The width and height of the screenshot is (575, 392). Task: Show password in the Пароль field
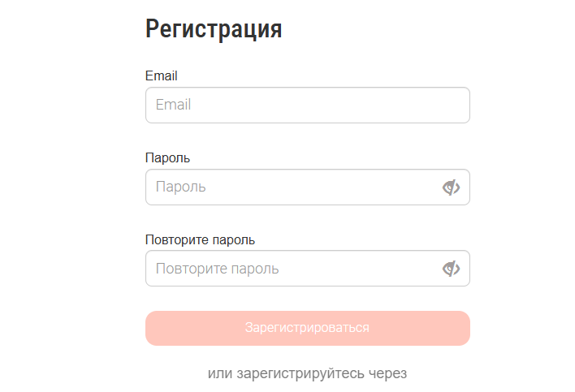coord(451,187)
